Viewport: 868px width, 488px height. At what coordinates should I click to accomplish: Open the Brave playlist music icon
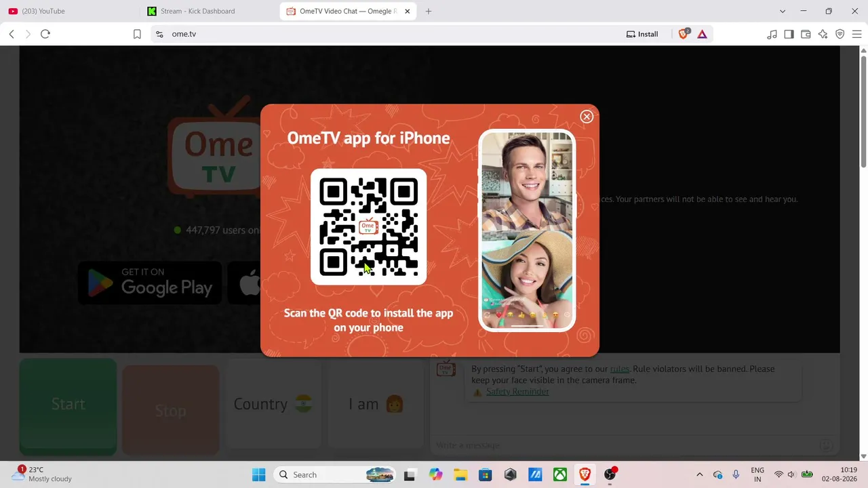click(x=772, y=34)
